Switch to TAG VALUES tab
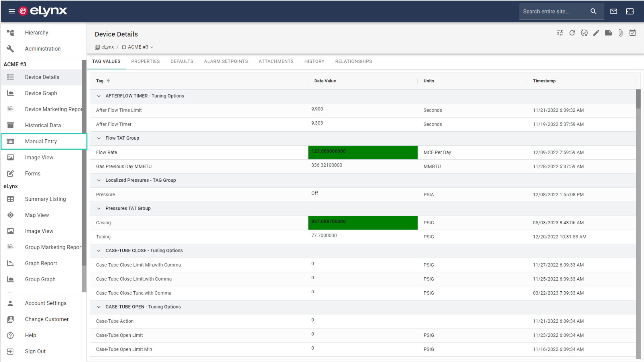The image size is (644, 362). pyautogui.click(x=106, y=61)
